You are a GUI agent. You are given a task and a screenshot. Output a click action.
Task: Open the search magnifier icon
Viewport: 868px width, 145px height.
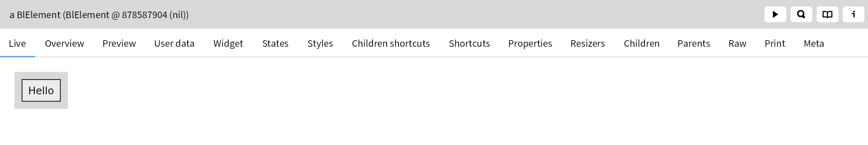801,14
